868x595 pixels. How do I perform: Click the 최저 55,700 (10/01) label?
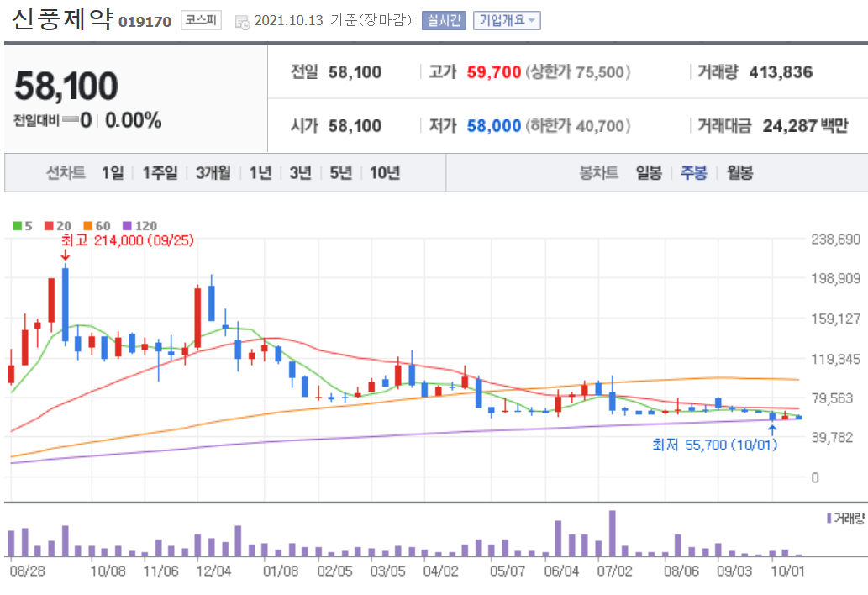tap(715, 445)
